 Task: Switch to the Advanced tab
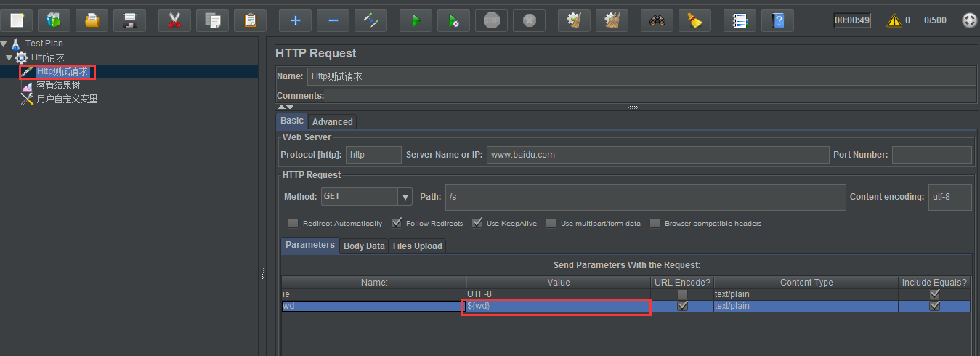pyautogui.click(x=333, y=121)
